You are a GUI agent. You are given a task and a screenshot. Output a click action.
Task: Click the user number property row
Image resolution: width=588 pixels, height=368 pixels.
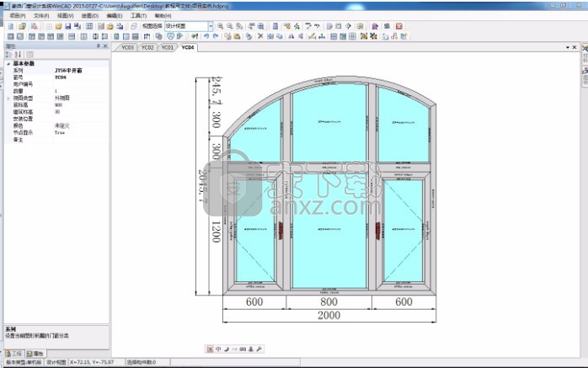point(56,84)
